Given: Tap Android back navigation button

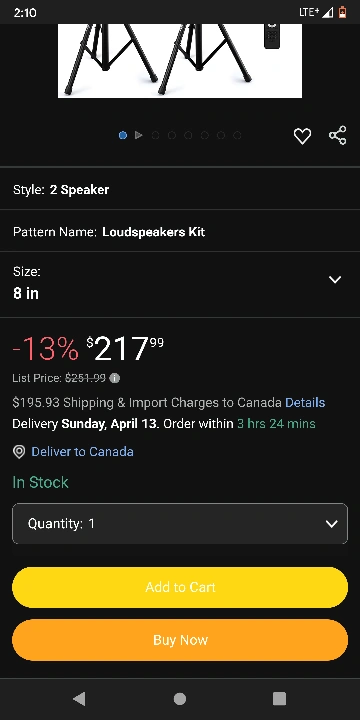Looking at the screenshot, I should (x=79, y=699).
